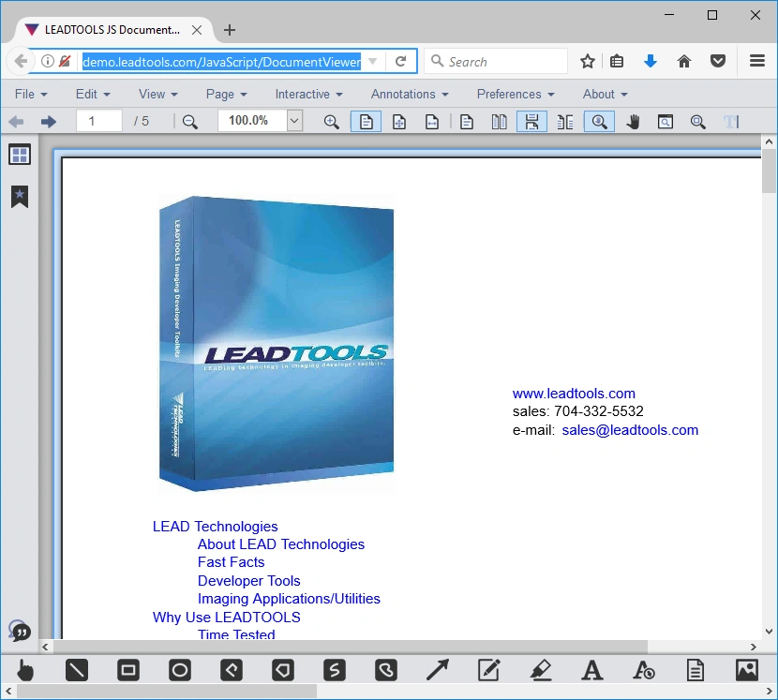Expand the Preferences menu
Screen dimensions: 778x700
click(516, 95)
